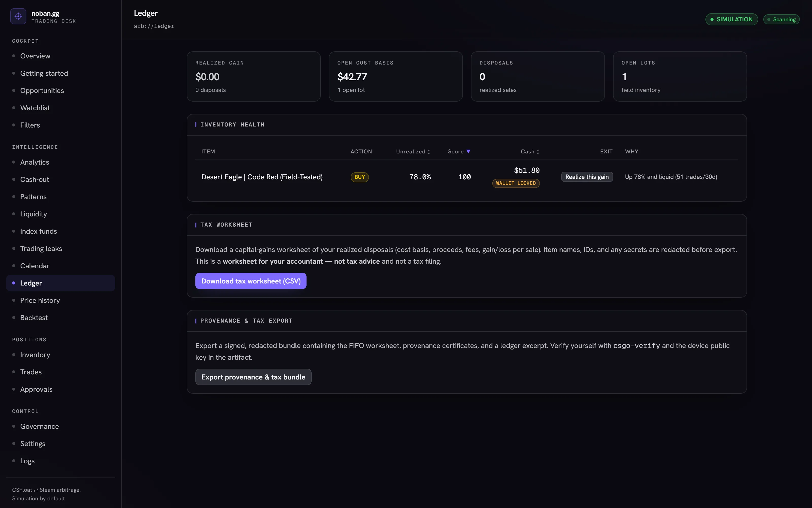Open Settings page
812x508 pixels.
coord(61,444)
